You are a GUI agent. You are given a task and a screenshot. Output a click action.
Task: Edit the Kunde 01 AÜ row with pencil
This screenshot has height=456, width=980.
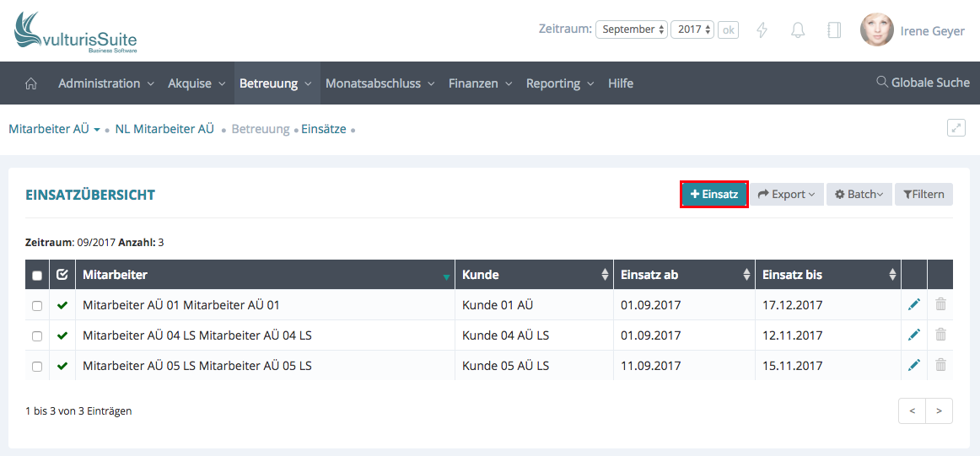[914, 305]
